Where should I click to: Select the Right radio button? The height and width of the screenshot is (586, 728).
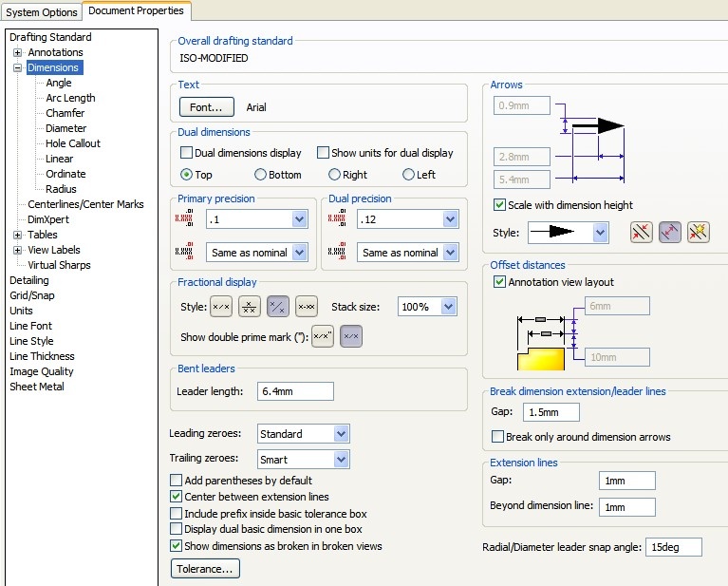pos(334,174)
